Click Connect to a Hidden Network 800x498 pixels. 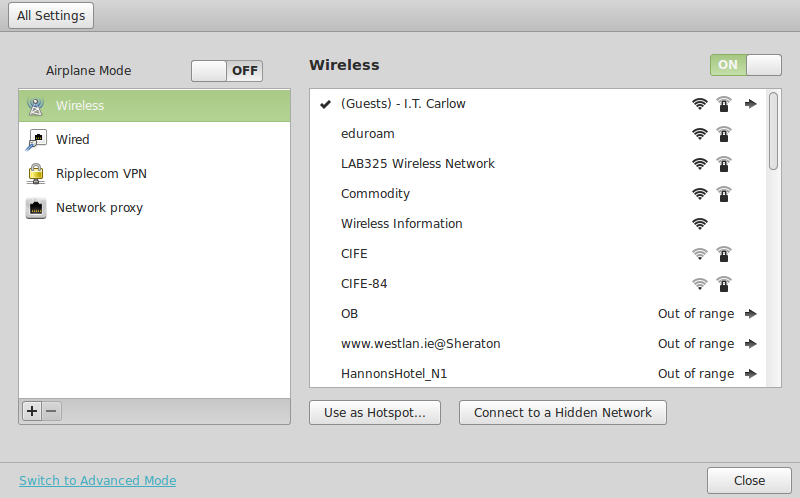[563, 412]
